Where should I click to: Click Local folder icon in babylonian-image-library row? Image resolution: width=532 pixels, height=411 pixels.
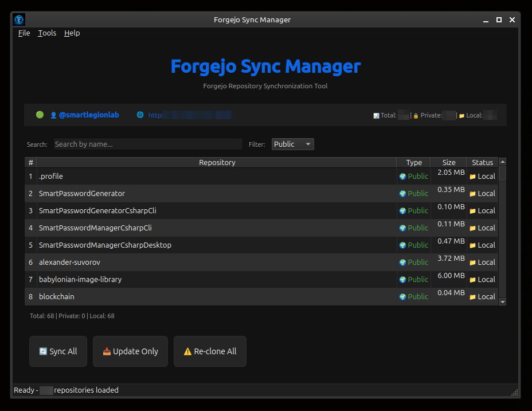472,280
